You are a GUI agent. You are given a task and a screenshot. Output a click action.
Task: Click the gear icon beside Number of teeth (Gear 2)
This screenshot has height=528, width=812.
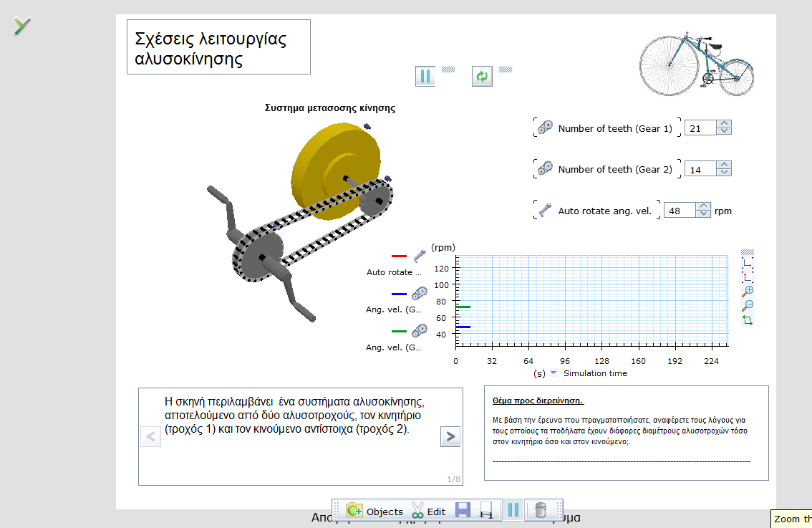(x=545, y=168)
